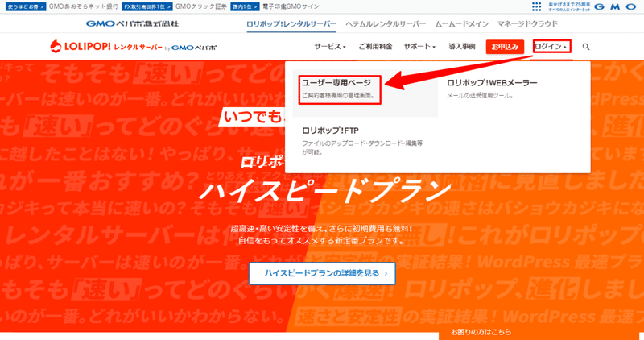
Task: Click the お申込み signup button
Action: (x=505, y=47)
